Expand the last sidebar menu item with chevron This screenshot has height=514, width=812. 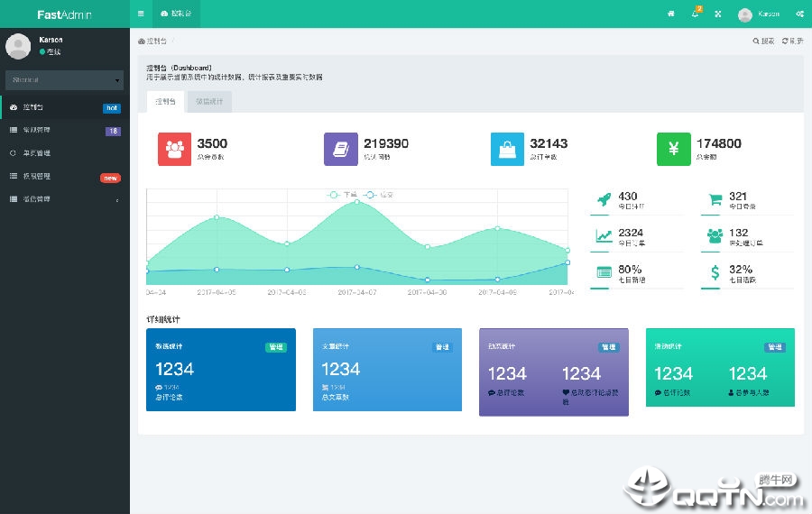tap(64, 199)
